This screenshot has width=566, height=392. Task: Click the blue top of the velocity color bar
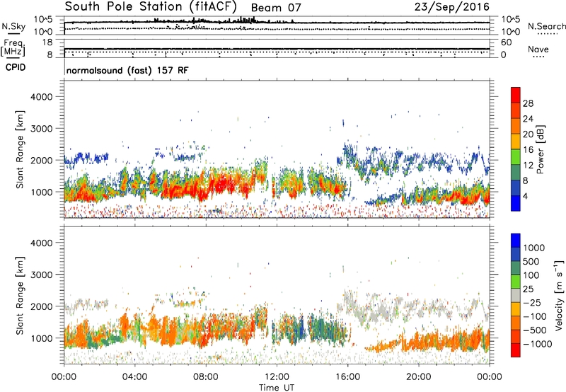pos(516,241)
